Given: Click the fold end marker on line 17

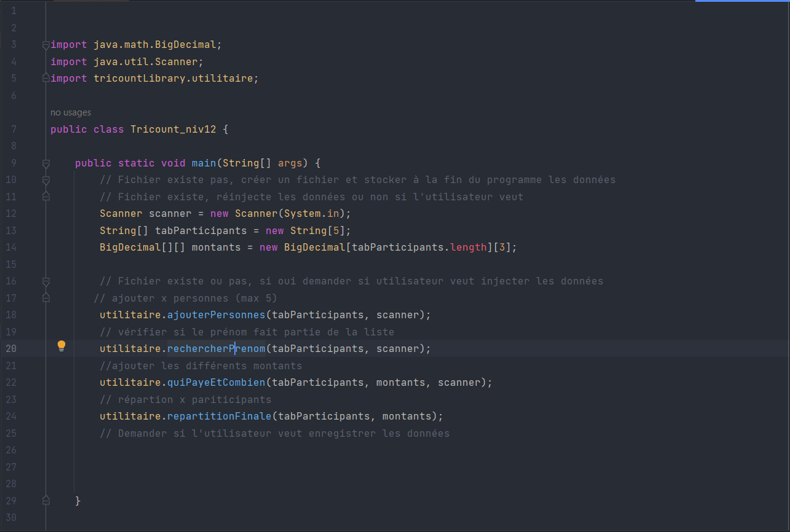Looking at the screenshot, I should 45,297.
